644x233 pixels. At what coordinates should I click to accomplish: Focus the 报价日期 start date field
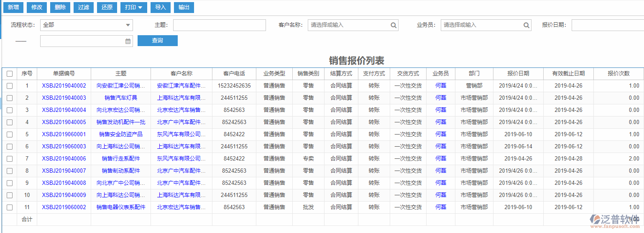pos(608,25)
